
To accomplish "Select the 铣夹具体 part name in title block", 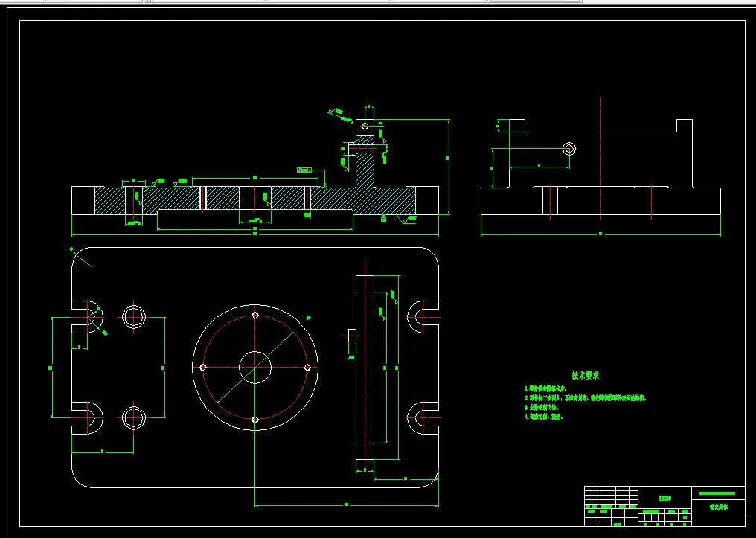I will click(x=718, y=507).
